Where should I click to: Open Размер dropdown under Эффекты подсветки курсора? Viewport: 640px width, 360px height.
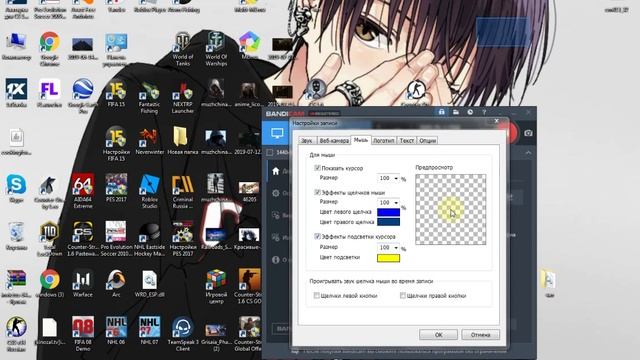point(388,248)
